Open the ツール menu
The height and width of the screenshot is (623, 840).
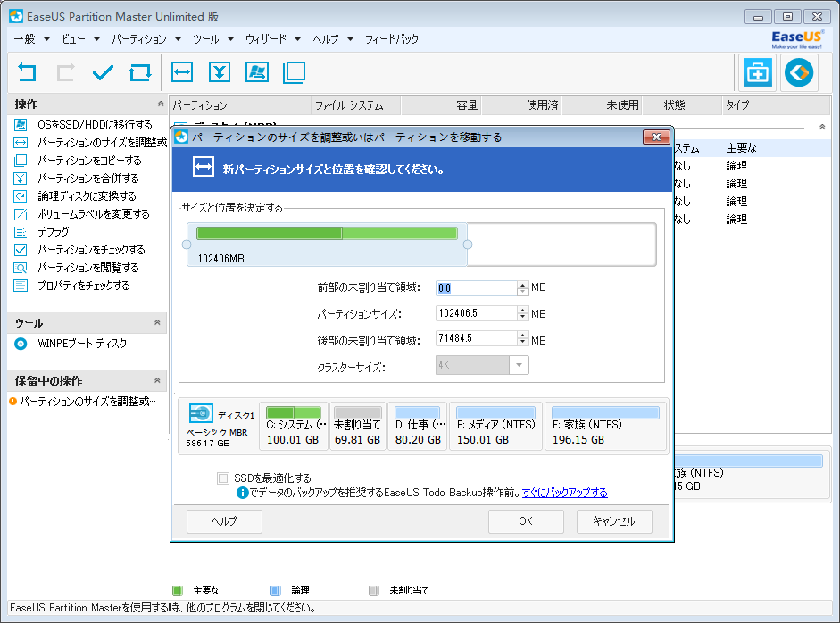213,39
